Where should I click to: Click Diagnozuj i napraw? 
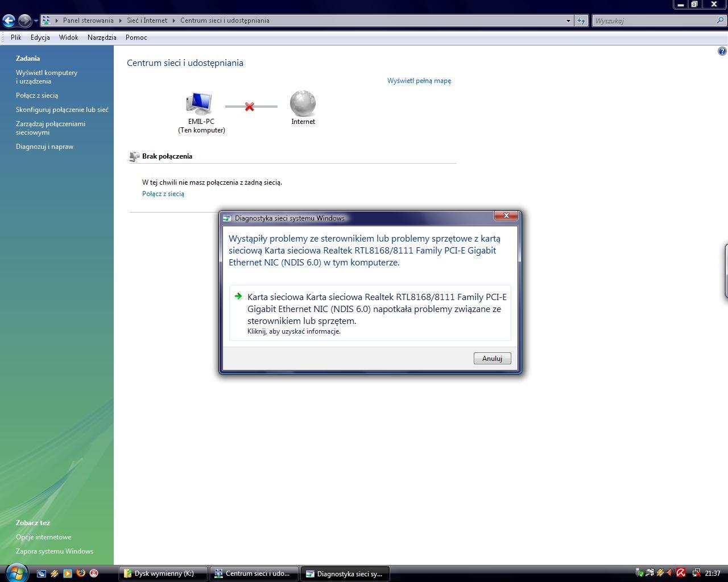pos(44,147)
